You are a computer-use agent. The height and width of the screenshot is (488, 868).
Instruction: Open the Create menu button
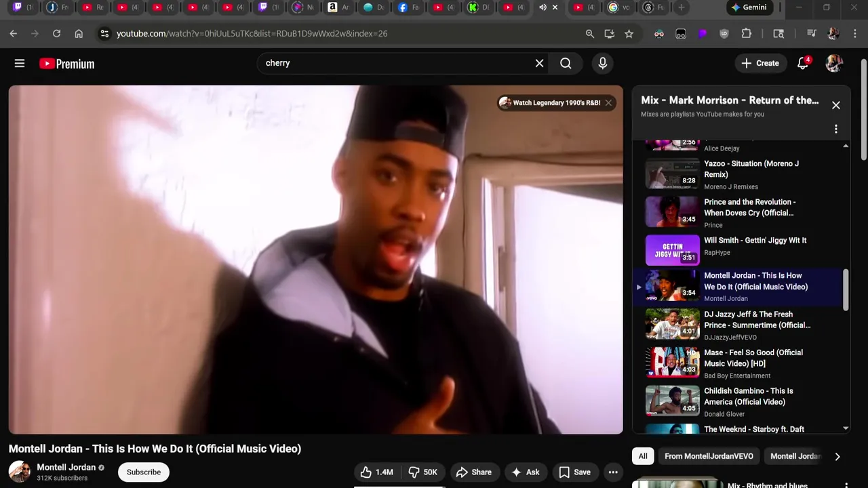click(x=760, y=63)
